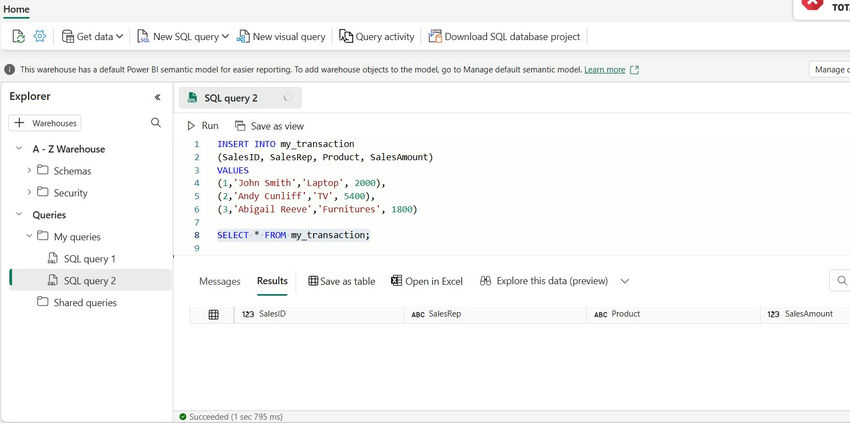The image size is (850, 423).
Task: Open the Get data dropdown
Action: click(92, 36)
